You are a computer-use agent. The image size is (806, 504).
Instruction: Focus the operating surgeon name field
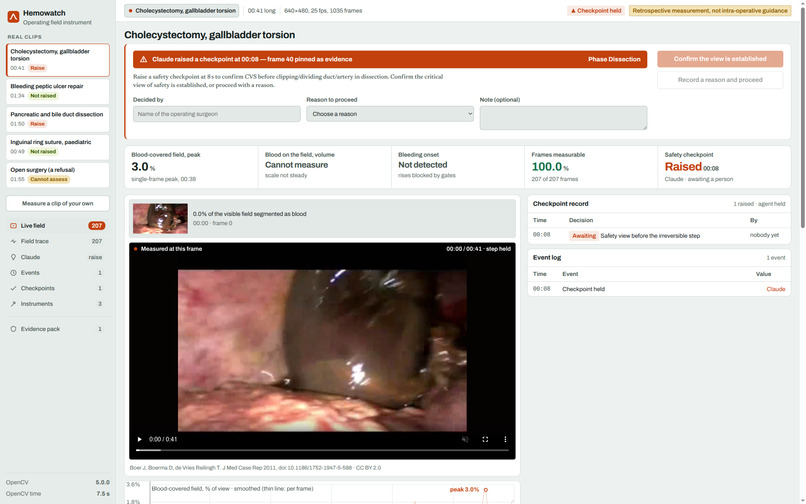(x=216, y=114)
